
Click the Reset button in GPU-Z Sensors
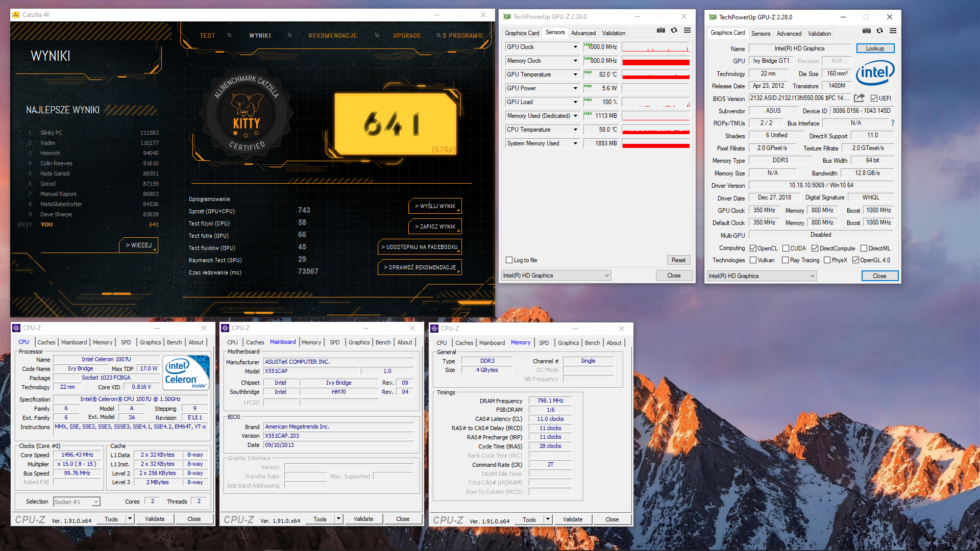click(678, 260)
